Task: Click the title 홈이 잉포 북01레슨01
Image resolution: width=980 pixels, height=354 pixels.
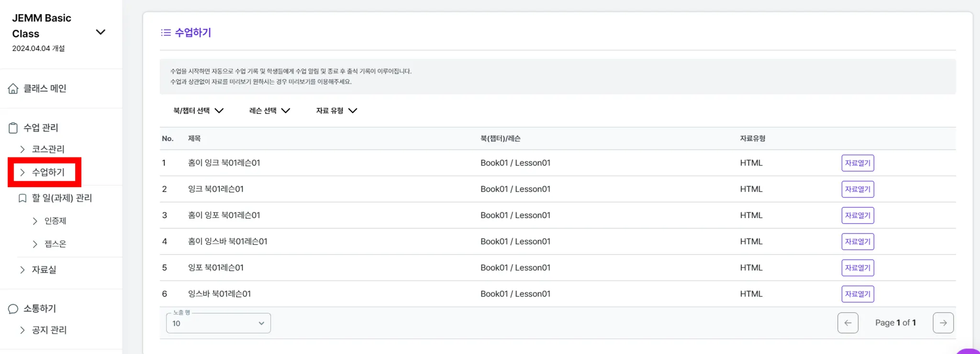Action: tap(224, 215)
